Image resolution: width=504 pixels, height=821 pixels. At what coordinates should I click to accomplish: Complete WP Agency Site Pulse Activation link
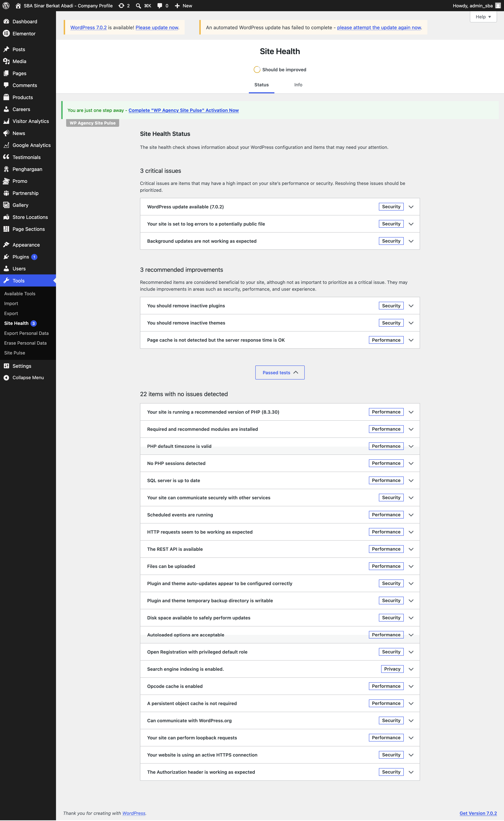pos(184,110)
